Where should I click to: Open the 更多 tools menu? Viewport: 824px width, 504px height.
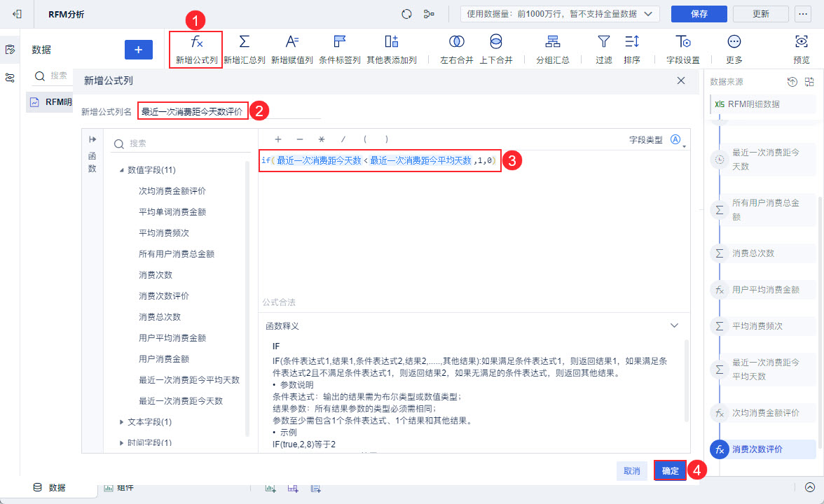tap(734, 42)
